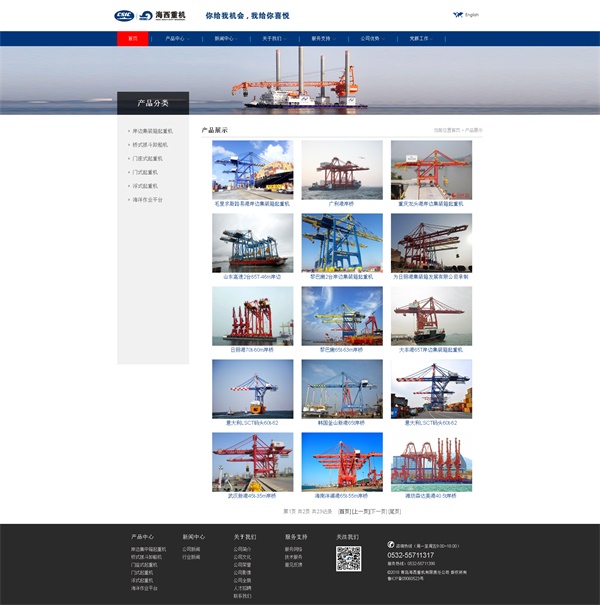Image resolution: width=600 pixels, height=605 pixels.
Task: Jump to the last page via 尾页
Action: [x=395, y=511]
